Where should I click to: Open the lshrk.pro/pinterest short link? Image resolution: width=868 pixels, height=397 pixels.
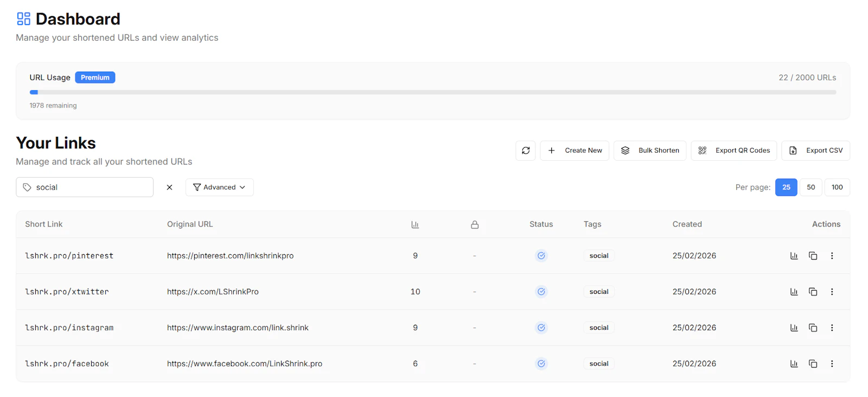(x=69, y=256)
